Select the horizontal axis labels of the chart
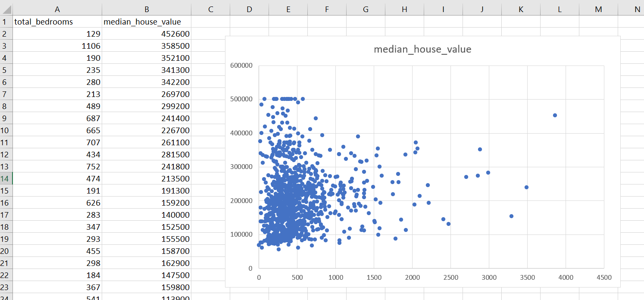 431,278
